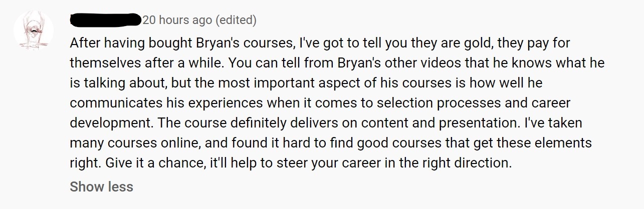Viewport: 644px width, 209px height.
Task: Click the word 'gold' in the comment
Action: click(468, 43)
